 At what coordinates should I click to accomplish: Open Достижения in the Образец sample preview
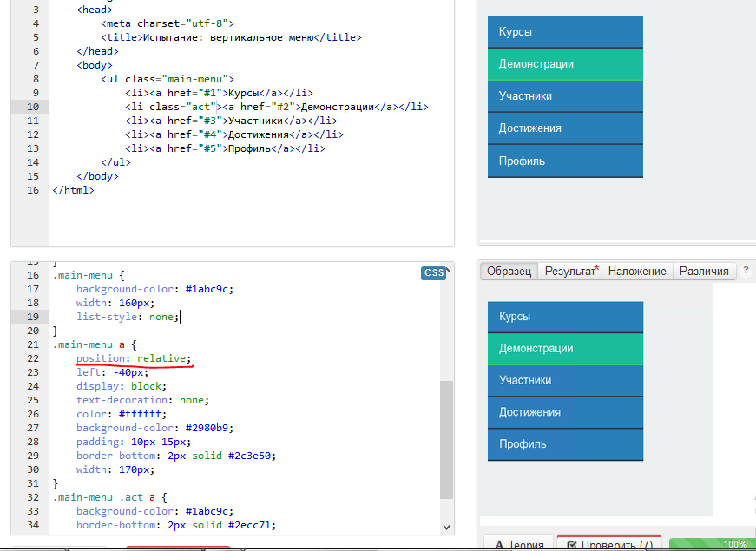(565, 412)
